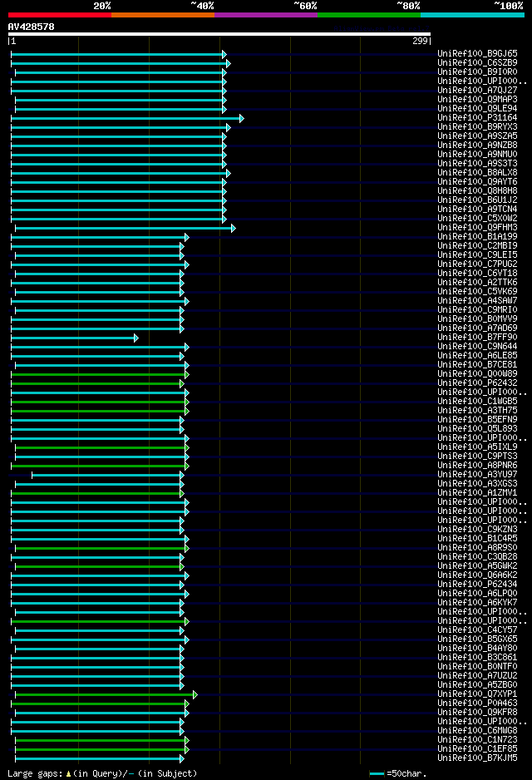Image resolution: width=532 pixels, height=780 pixels.
Task: Select the UniRef100_A4SAW7 label
Action: tap(477, 300)
